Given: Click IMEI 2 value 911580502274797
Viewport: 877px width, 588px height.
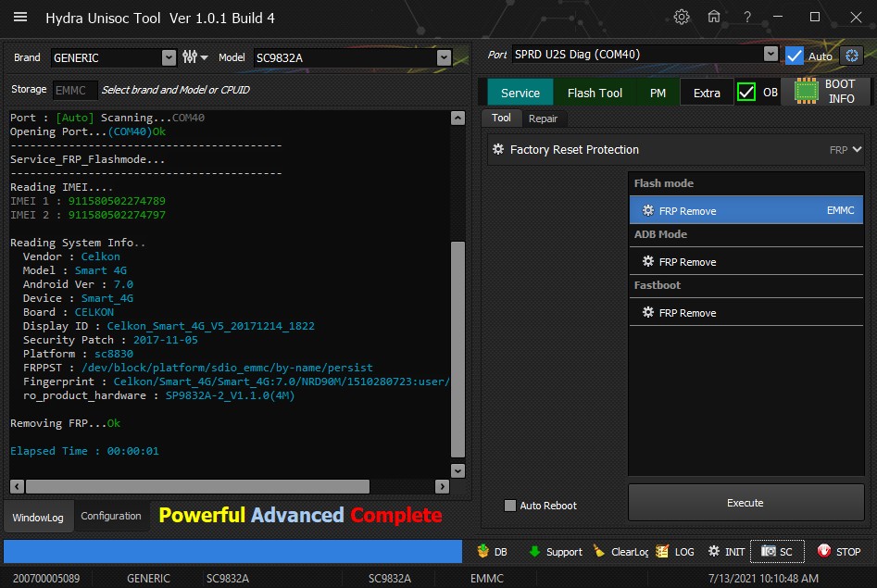Looking at the screenshot, I should tap(117, 215).
